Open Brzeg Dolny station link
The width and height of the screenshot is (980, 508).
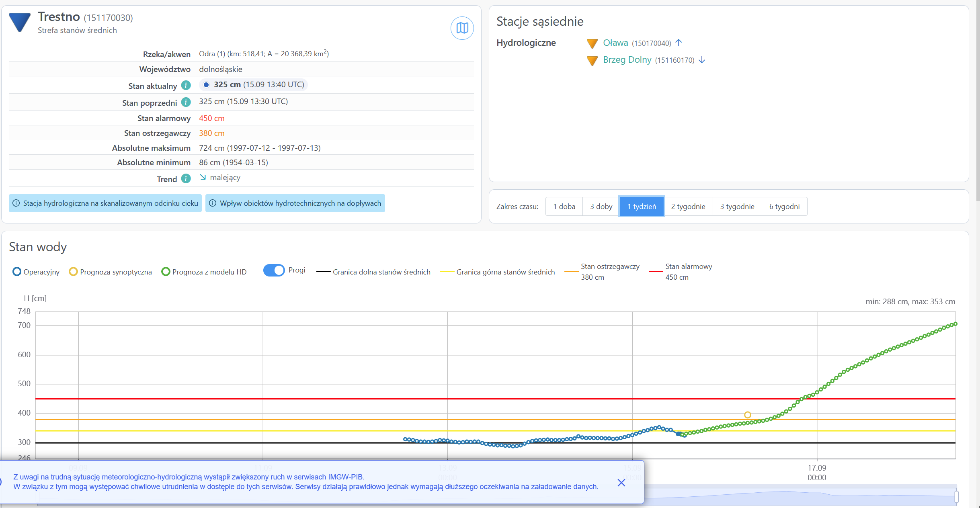pos(627,60)
